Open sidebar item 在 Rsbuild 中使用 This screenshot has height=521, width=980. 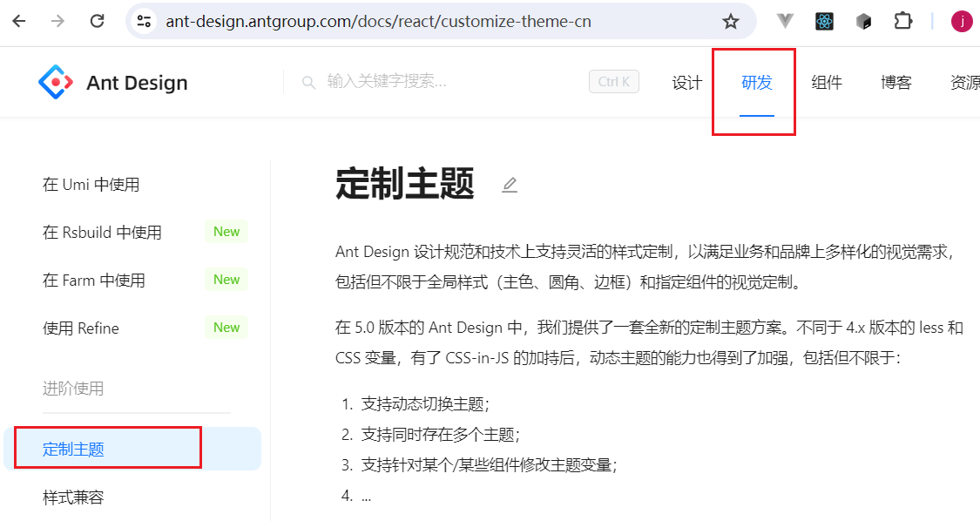(x=103, y=232)
